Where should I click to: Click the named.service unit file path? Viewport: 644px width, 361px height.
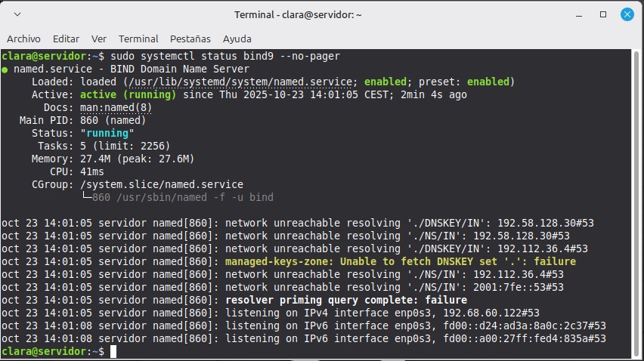234,82
